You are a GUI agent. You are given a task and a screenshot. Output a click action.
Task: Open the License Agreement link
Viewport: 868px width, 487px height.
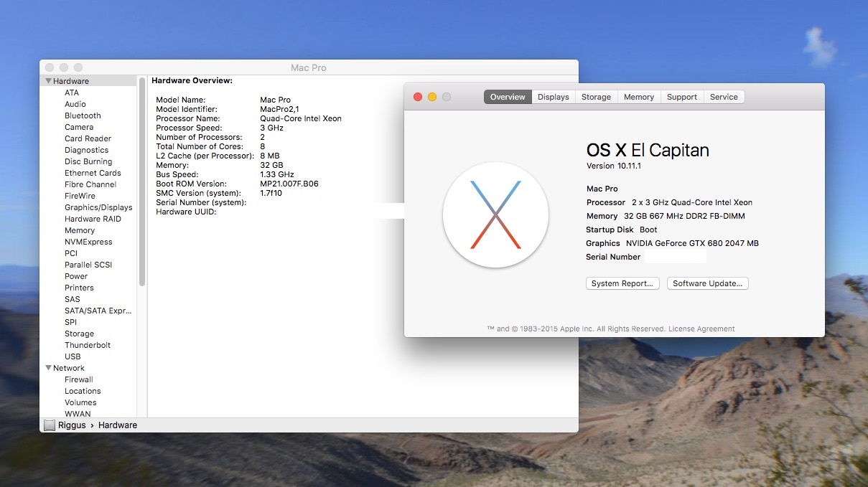pyautogui.click(x=701, y=328)
